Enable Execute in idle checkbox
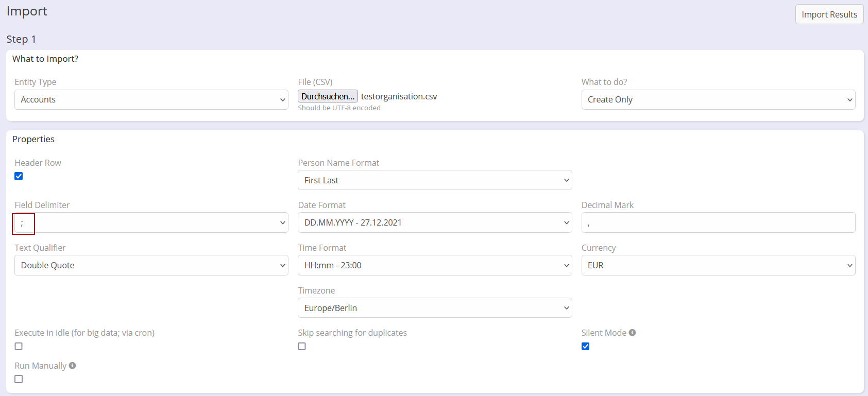Viewport: 868px width, 396px height. [x=19, y=347]
